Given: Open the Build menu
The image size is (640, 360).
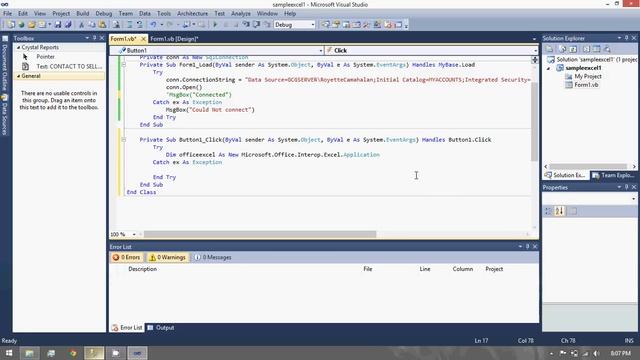Looking at the screenshot, I should 82,13.
